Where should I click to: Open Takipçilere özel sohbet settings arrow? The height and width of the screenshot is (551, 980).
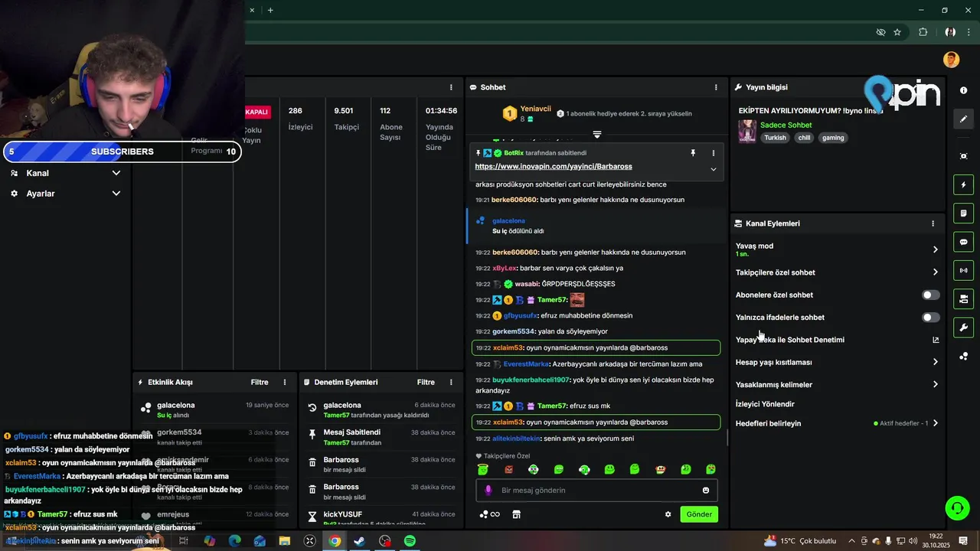(935, 272)
